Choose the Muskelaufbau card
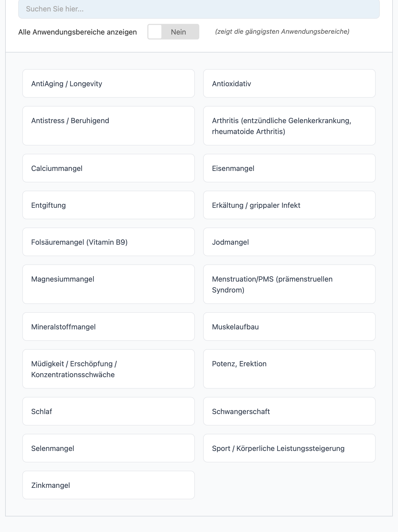This screenshot has height=532, width=398. pyautogui.click(x=289, y=327)
